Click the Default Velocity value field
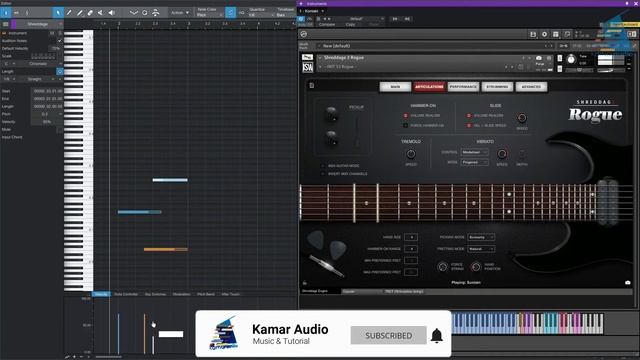640x360 pixels. pos(55,48)
